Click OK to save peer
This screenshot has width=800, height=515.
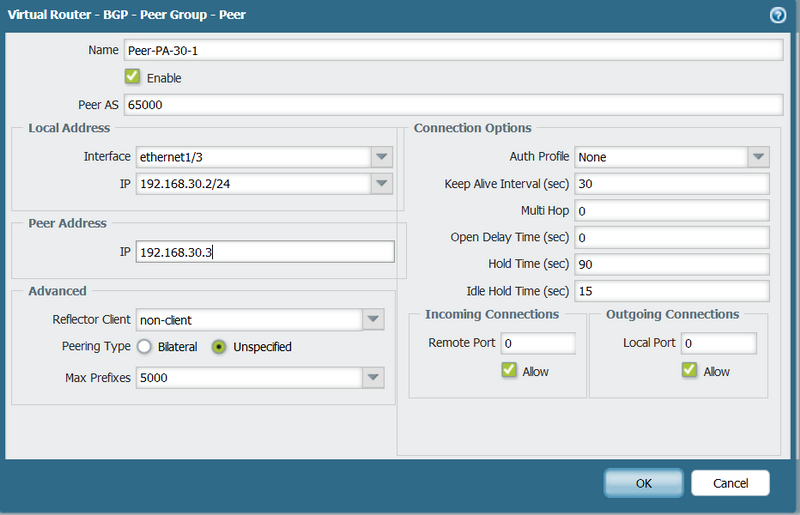pos(643,483)
